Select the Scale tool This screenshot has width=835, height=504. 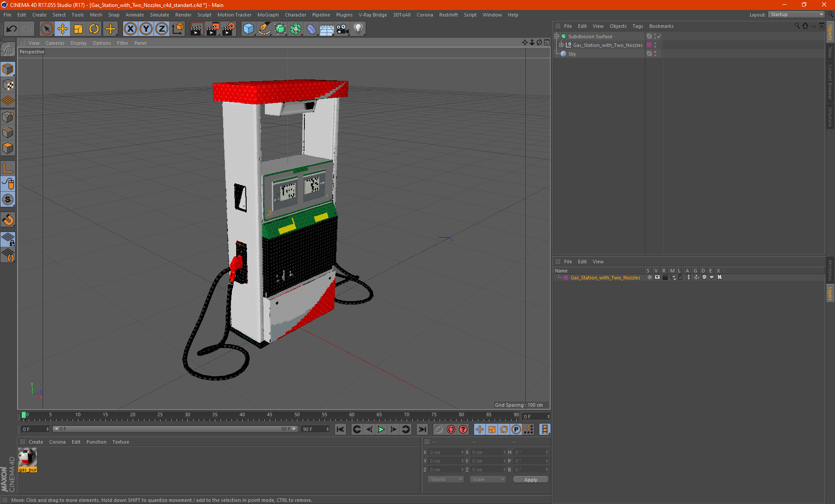click(x=78, y=29)
